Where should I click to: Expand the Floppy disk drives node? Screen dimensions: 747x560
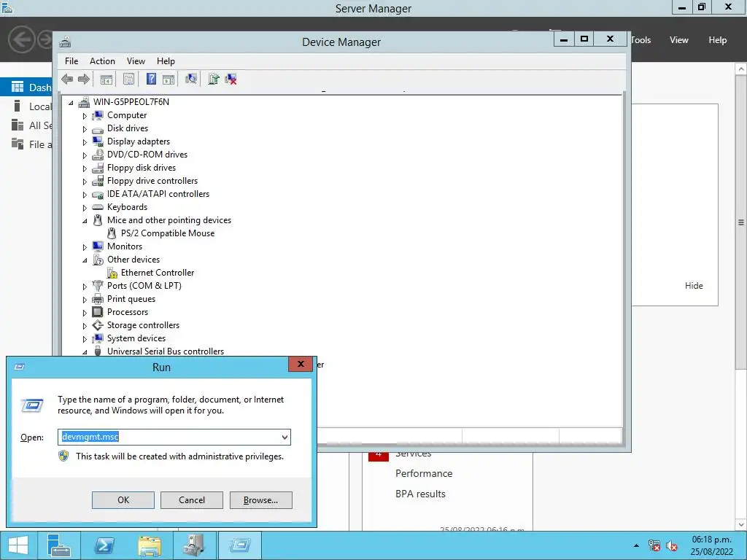(x=85, y=168)
